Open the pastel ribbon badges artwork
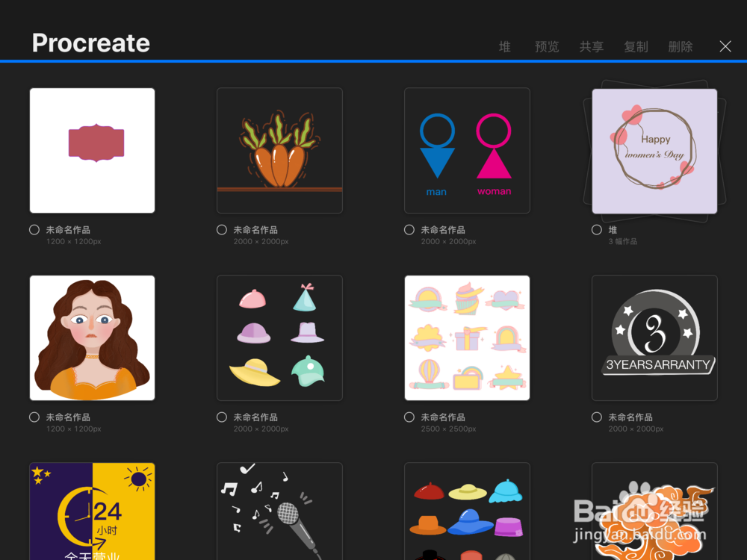The width and height of the screenshot is (747, 560). pyautogui.click(x=467, y=338)
